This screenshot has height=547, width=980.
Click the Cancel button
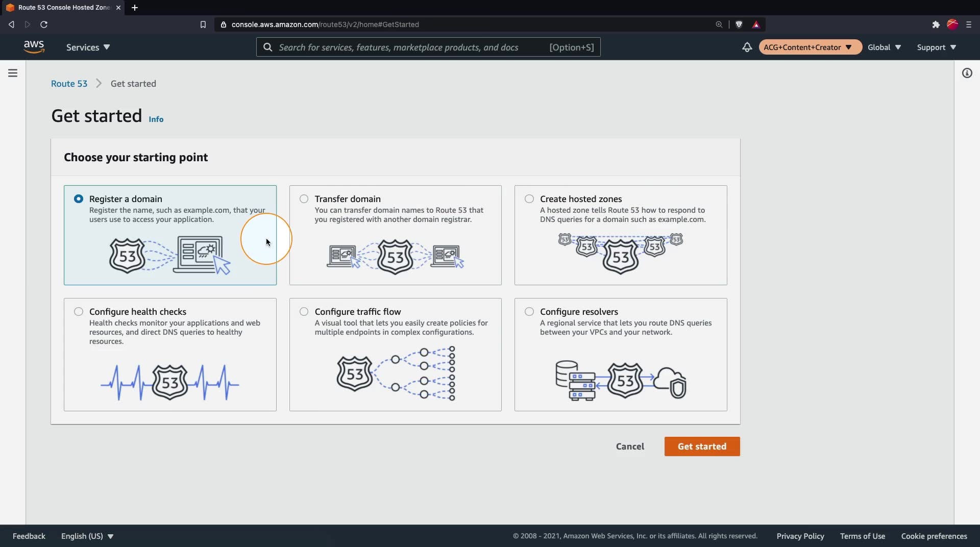[x=630, y=446]
